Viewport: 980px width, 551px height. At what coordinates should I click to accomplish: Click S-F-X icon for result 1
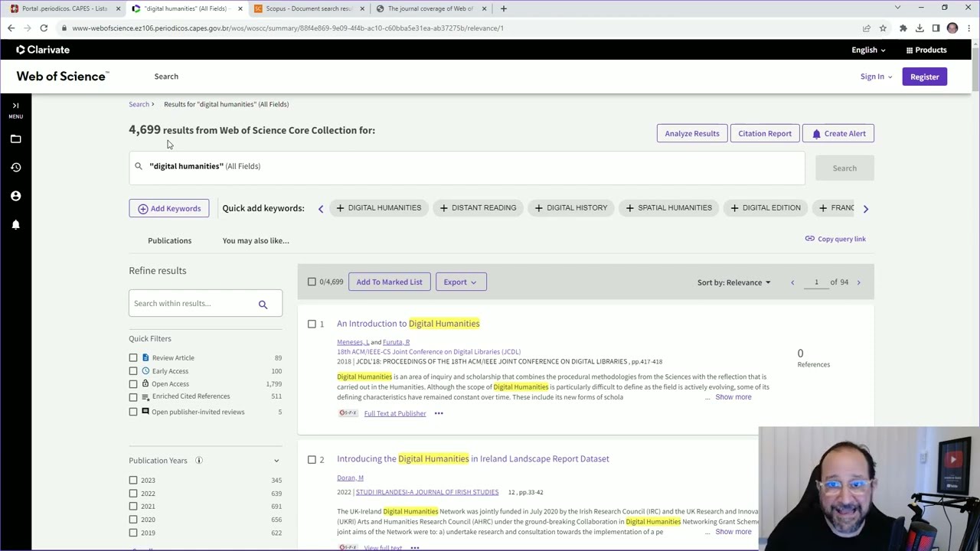348,413
